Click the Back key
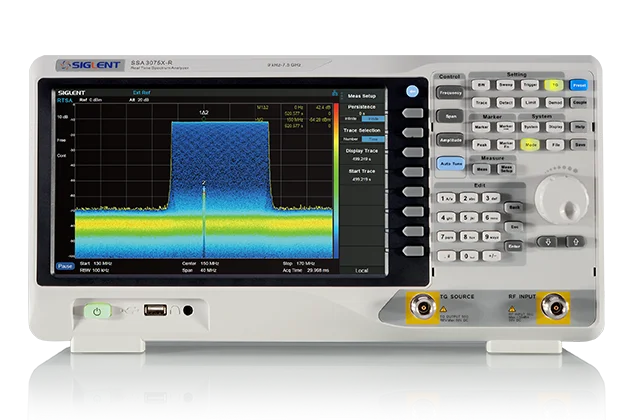 click(514, 208)
